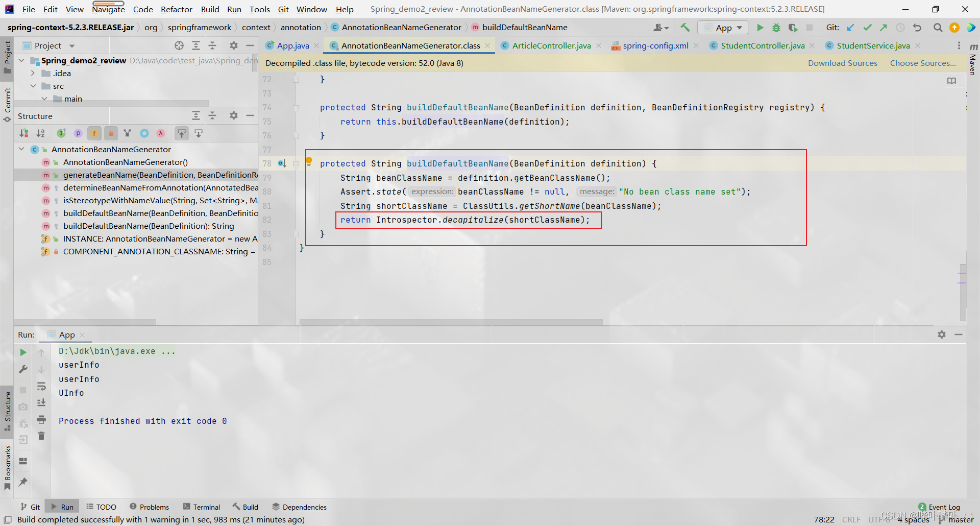The image size is (980, 526).
Task: Open the App run configuration dropdown
Action: 723,28
